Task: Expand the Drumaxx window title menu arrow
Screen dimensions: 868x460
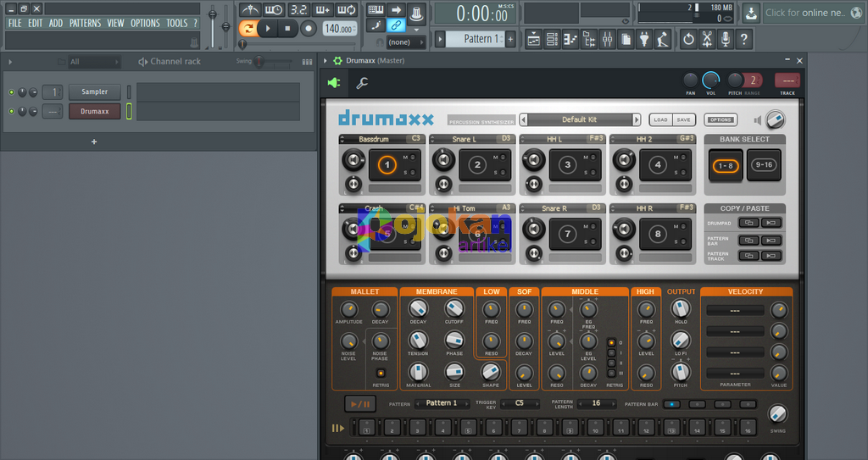Action: (x=325, y=60)
